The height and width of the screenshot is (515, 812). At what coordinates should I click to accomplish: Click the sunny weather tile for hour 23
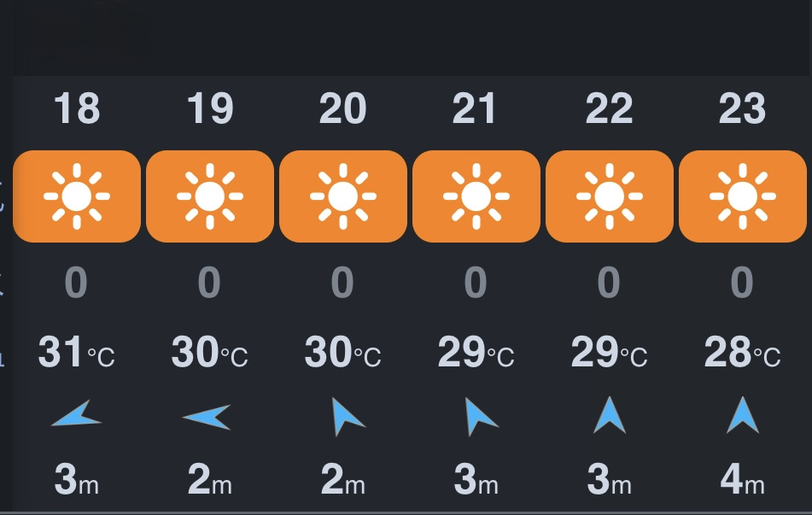pos(742,196)
